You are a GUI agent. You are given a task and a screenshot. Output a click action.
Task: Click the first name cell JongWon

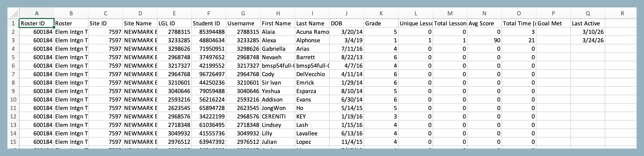tap(278, 108)
